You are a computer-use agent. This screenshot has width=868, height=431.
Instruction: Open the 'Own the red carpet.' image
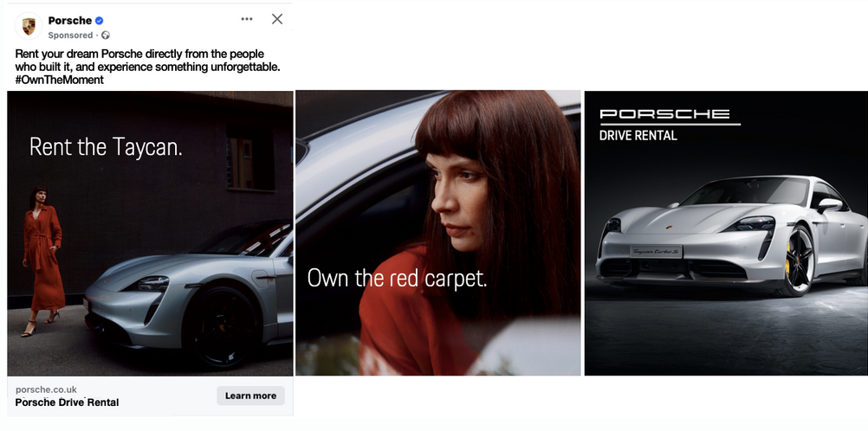point(437,234)
